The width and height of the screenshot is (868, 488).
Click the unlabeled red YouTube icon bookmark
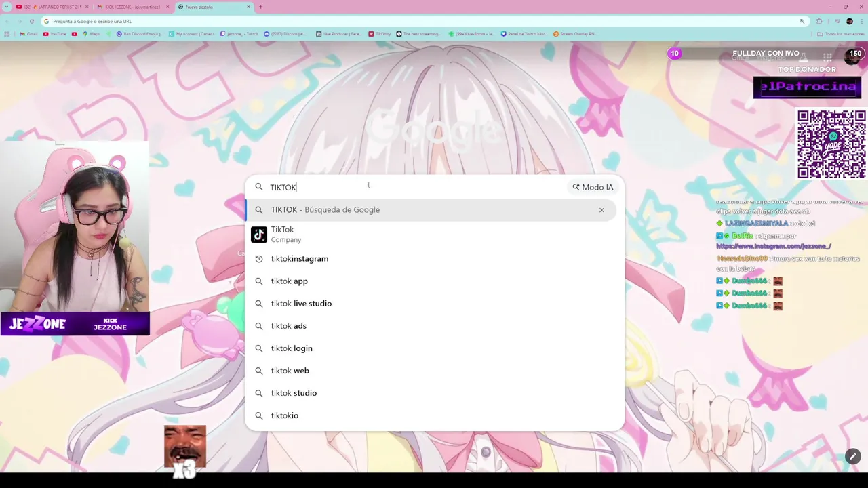[74, 34]
